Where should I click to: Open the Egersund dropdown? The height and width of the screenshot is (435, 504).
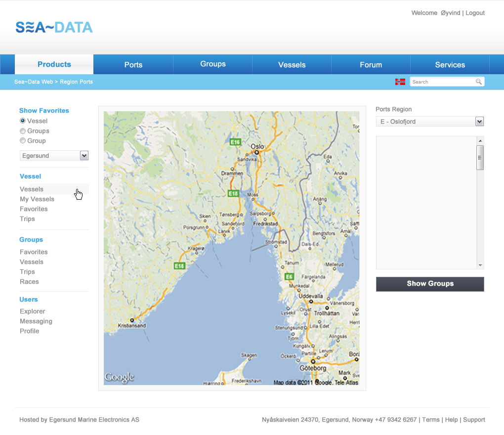(84, 156)
